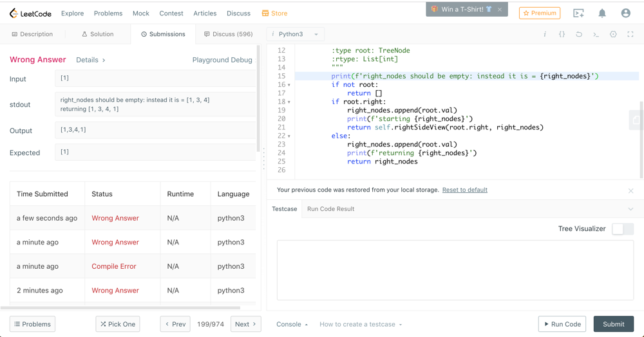Screen dimensions: 644x337
Task: Open Contest in the top navigation
Action: 171,14
